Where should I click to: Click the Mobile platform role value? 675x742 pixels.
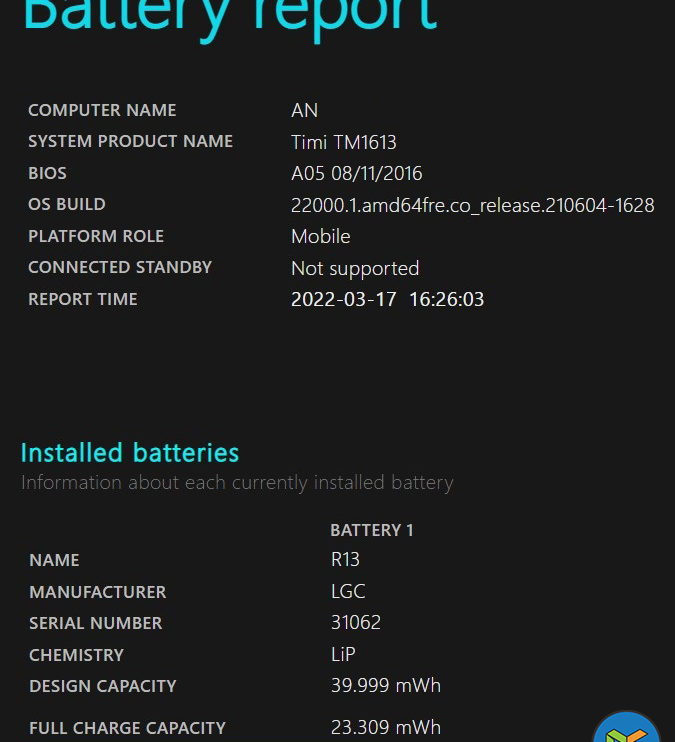pyautogui.click(x=320, y=237)
